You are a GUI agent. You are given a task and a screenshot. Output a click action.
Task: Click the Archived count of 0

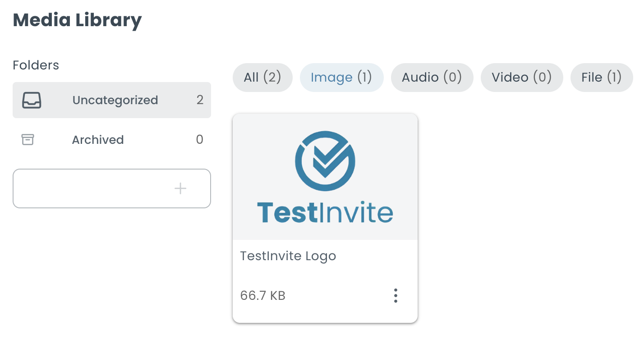click(x=200, y=140)
